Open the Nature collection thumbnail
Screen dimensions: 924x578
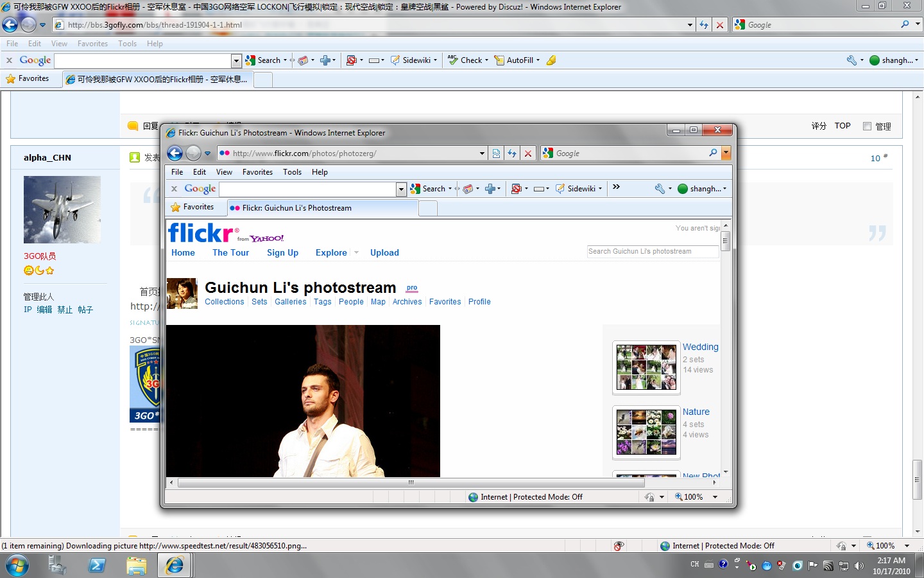click(x=646, y=432)
